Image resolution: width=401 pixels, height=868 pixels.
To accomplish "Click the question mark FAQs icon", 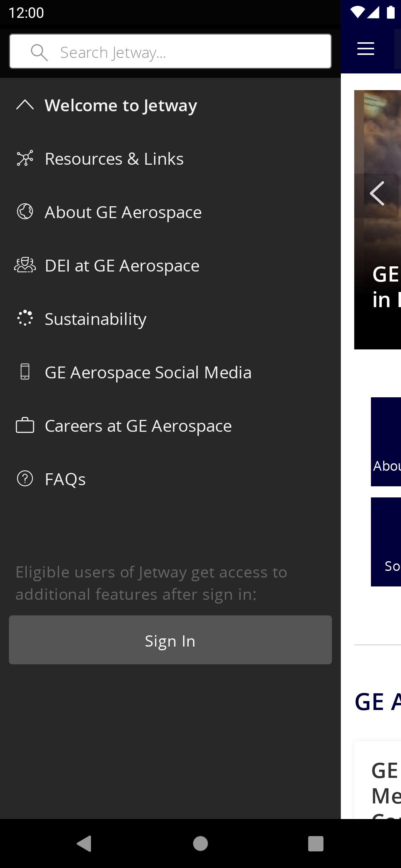I will [25, 479].
